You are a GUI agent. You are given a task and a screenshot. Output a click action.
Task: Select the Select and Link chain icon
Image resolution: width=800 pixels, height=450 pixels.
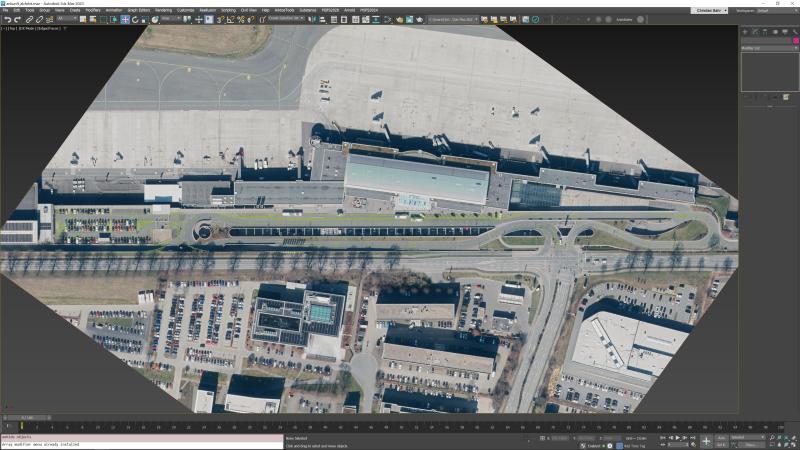point(29,19)
